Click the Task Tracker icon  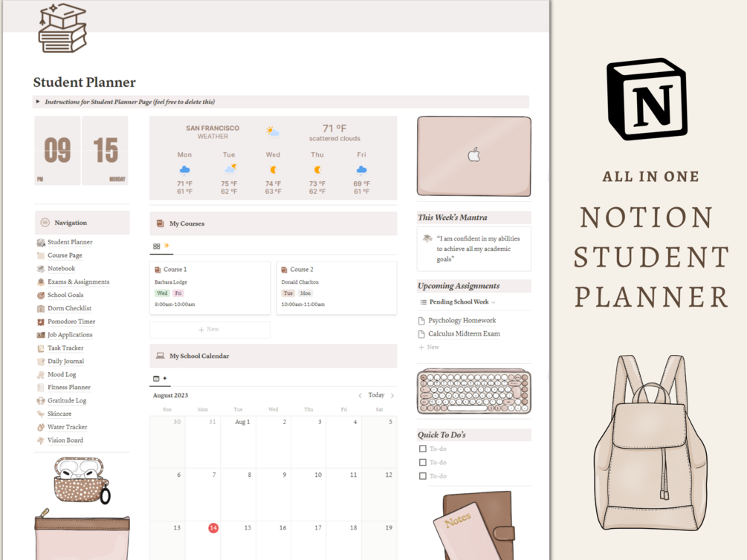[41, 348]
